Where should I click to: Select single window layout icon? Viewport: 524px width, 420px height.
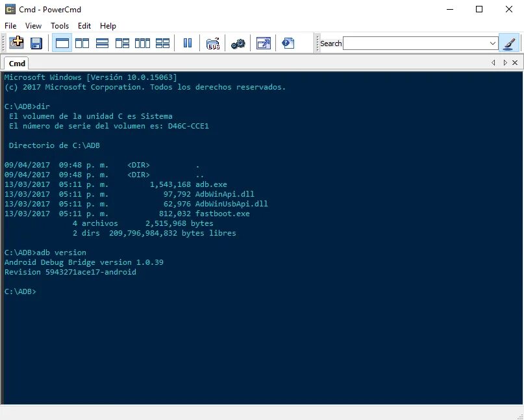pyautogui.click(x=62, y=43)
